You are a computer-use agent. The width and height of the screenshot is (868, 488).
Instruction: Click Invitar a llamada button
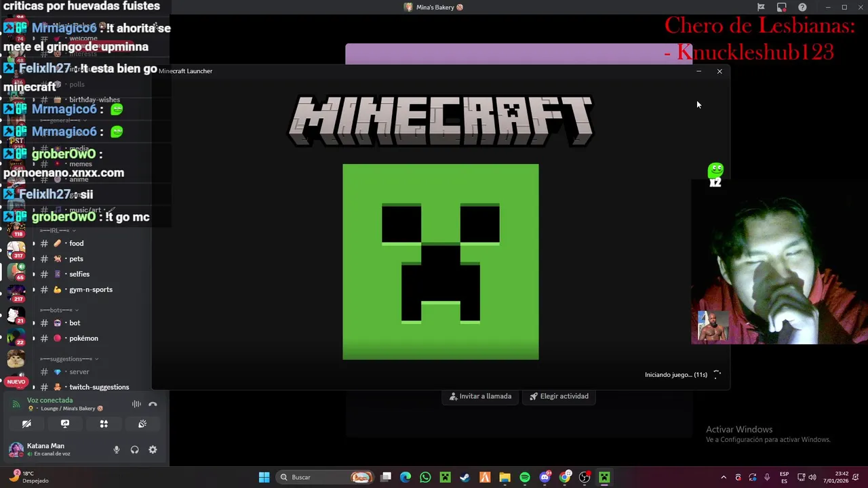pos(481,396)
